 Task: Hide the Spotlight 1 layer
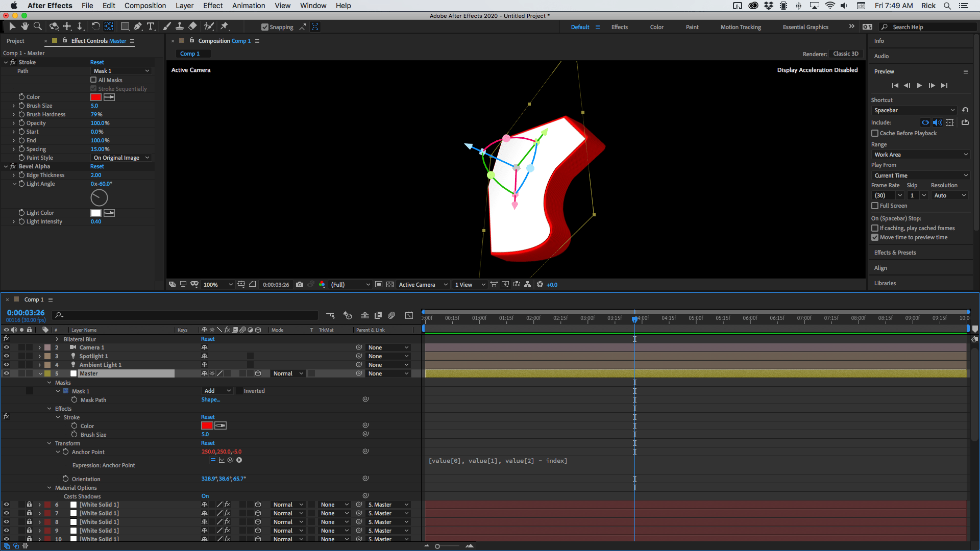[7, 356]
